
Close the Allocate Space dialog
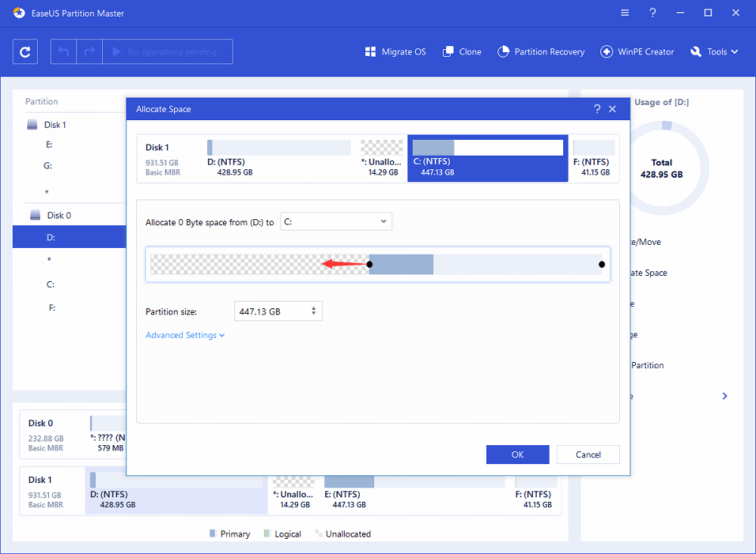(613, 110)
